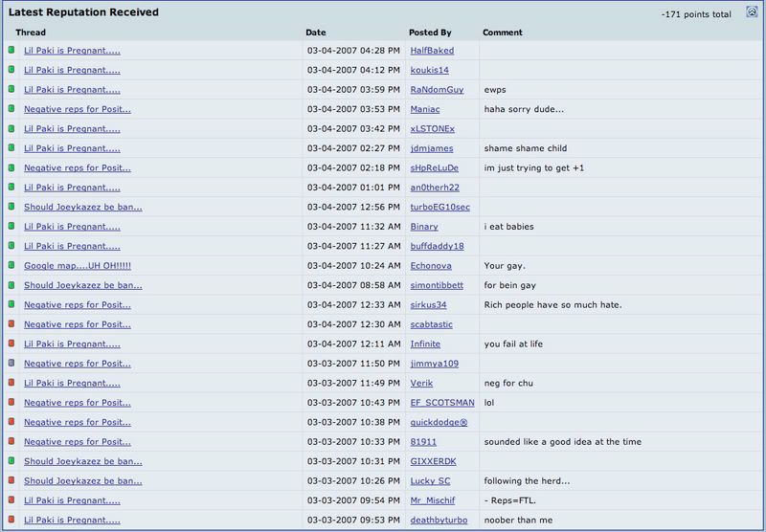766x532 pixels.
Task: Visit the xLSTONEx poster profile
Action: point(432,128)
